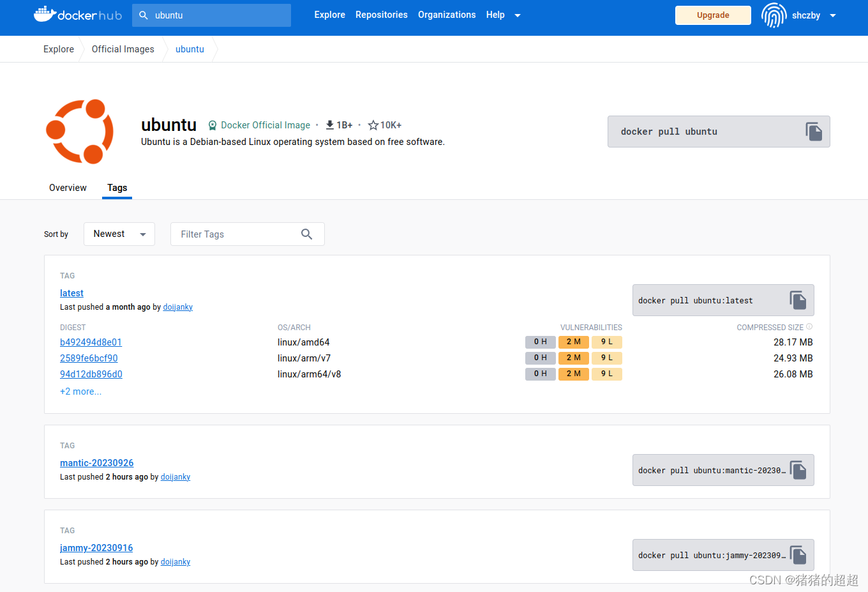Click the Docker Hub whale logo

[x=46, y=14]
